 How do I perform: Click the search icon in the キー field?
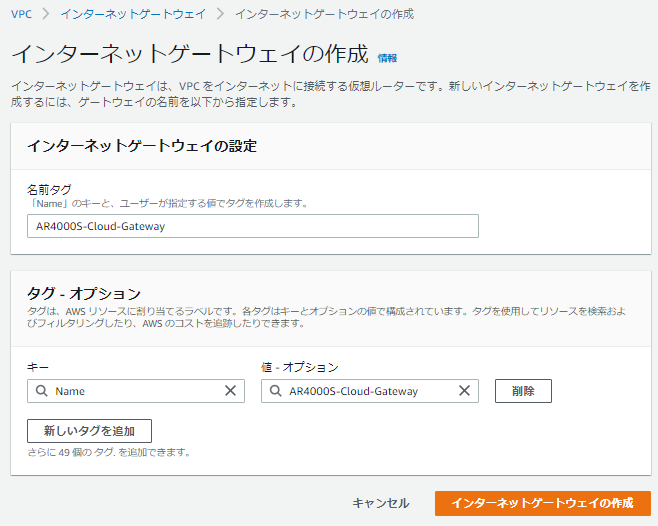(42, 391)
